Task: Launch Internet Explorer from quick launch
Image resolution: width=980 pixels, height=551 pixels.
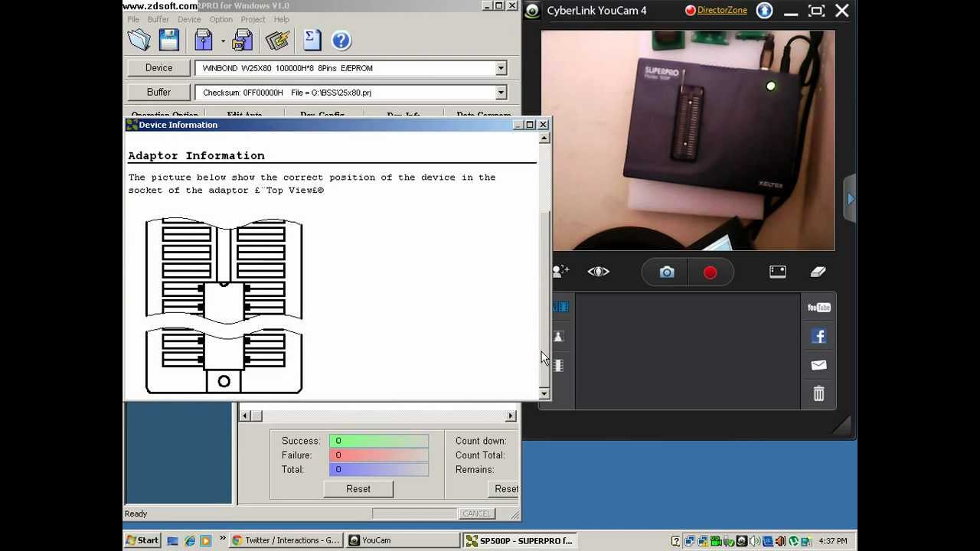Action: [x=189, y=540]
